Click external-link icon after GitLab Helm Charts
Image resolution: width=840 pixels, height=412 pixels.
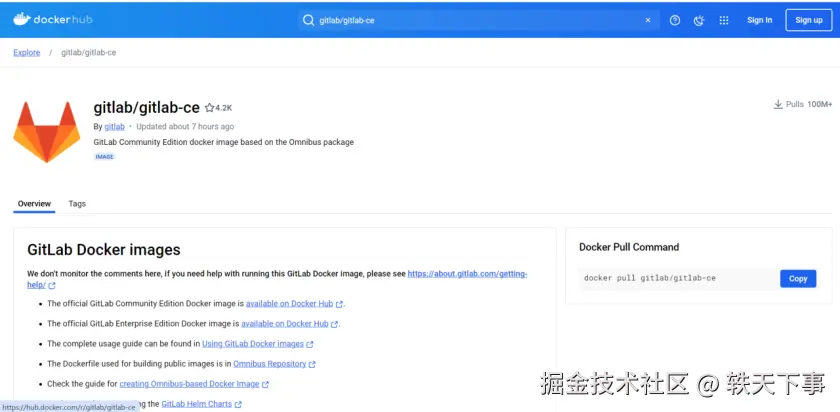[x=238, y=404]
